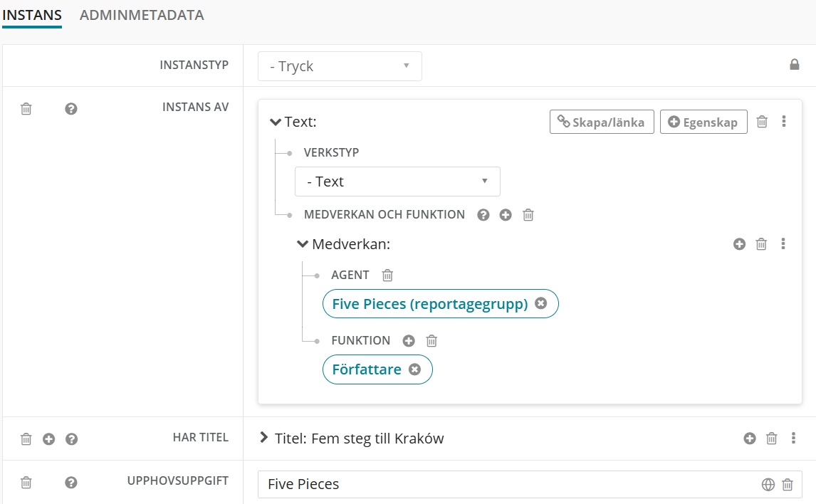Click the Egenskap button
Viewport: 816px width, 504px height.
pyautogui.click(x=703, y=122)
